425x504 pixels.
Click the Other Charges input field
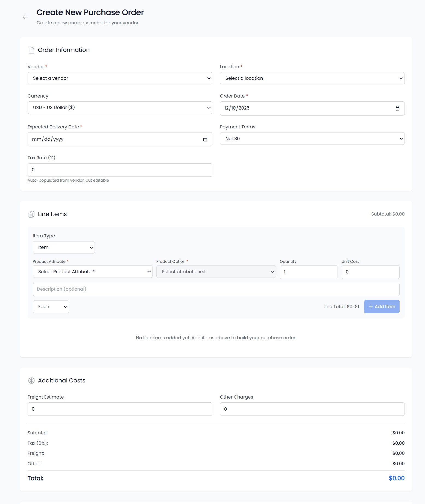[x=312, y=409]
